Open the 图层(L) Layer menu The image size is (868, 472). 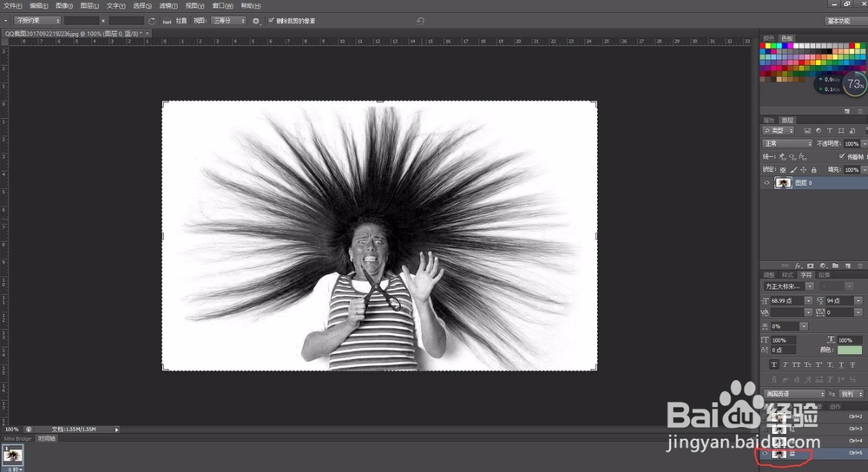(89, 5)
